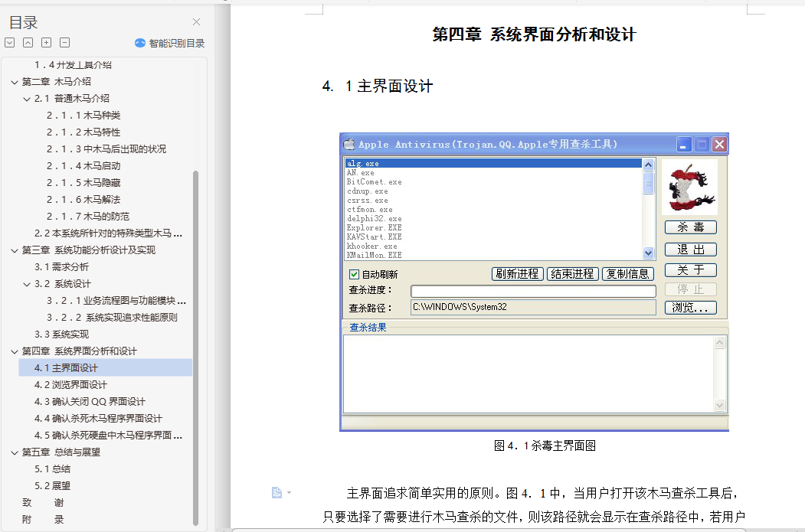Click the plus heading-level icon

click(x=46, y=43)
